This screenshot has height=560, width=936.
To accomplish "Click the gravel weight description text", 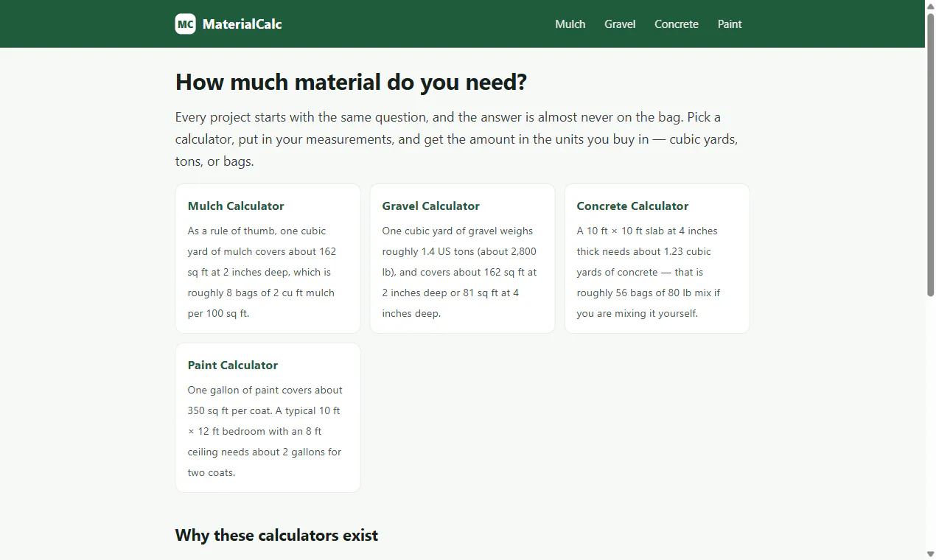I will click(460, 272).
